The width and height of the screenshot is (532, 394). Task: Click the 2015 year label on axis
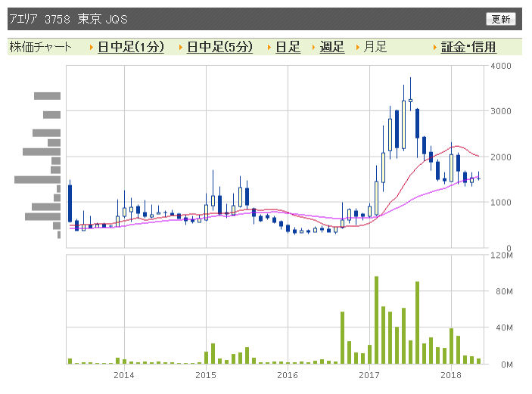(x=206, y=375)
